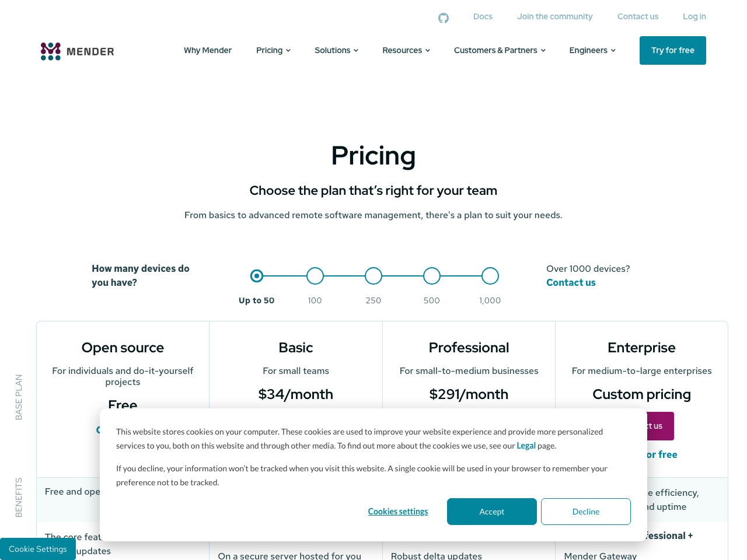The image size is (747, 560).
Task: Choose the 500 devices slider point
Action: [x=432, y=276]
